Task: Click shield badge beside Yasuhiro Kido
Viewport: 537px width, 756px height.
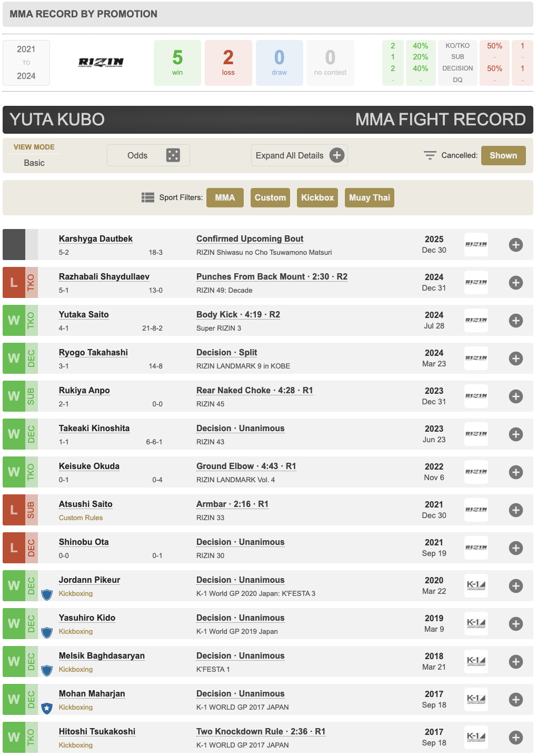Action: 47,632
